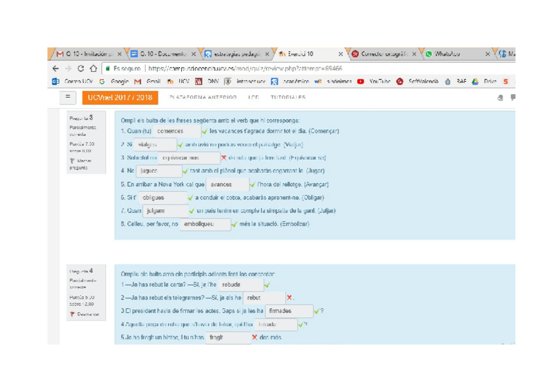
Task: Reload the page with the refresh icon
Action: click(81, 68)
